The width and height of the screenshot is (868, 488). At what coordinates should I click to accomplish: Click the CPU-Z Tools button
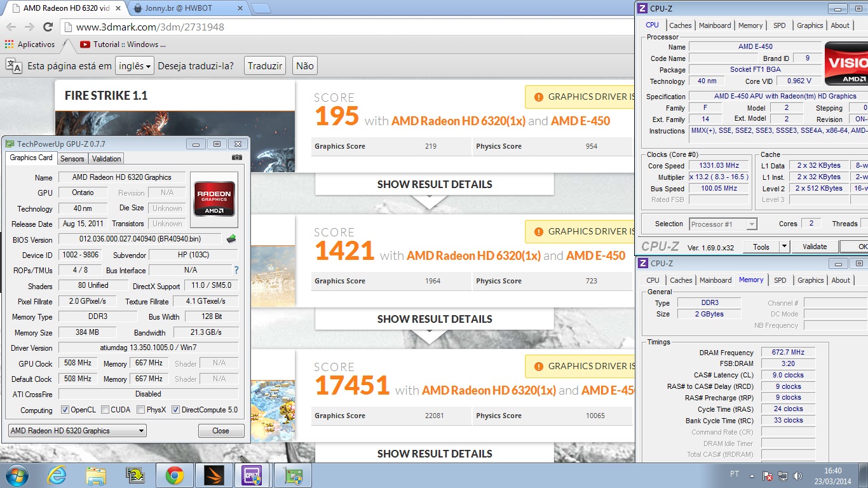click(761, 247)
